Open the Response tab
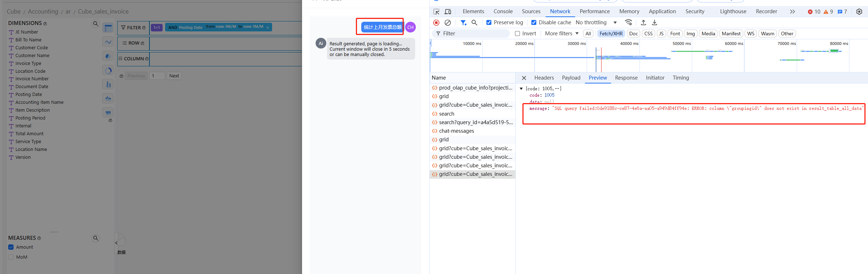Viewport: 868px width, 274px height. [626, 78]
